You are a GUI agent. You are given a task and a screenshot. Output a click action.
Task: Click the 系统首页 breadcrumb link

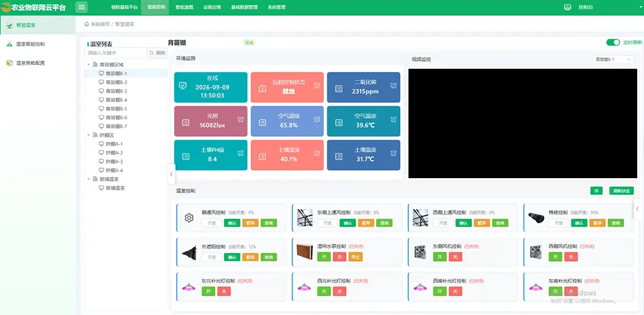pyautogui.click(x=100, y=24)
